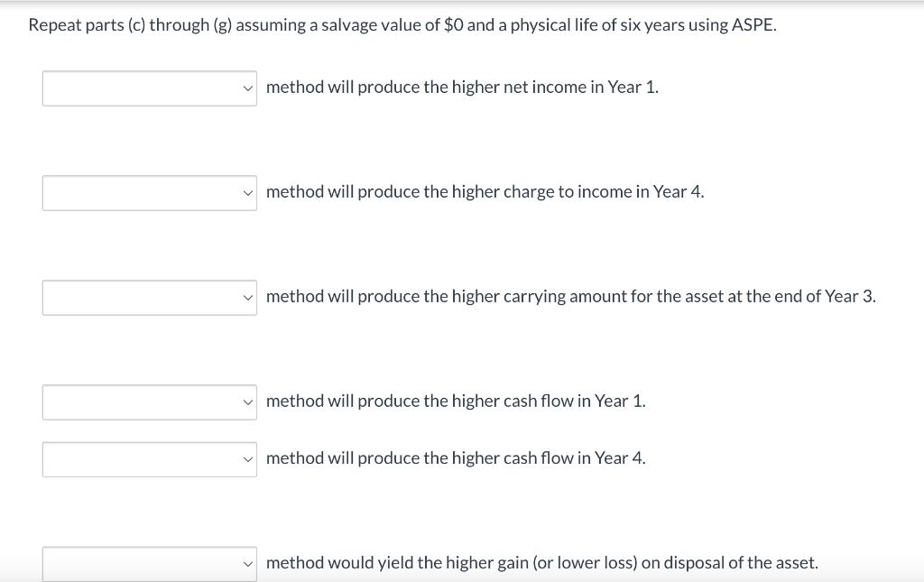The image size is (924, 582).
Task: Open the dropdown for higher net income Year 1
Action: point(149,88)
